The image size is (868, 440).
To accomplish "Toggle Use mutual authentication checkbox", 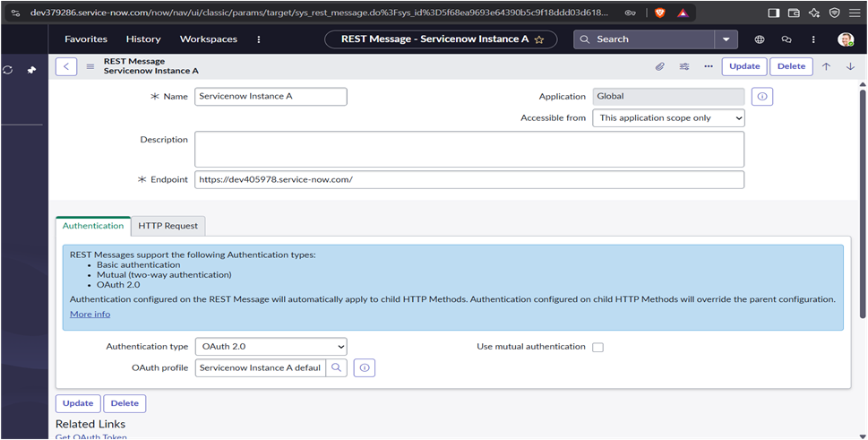I will (x=597, y=347).
